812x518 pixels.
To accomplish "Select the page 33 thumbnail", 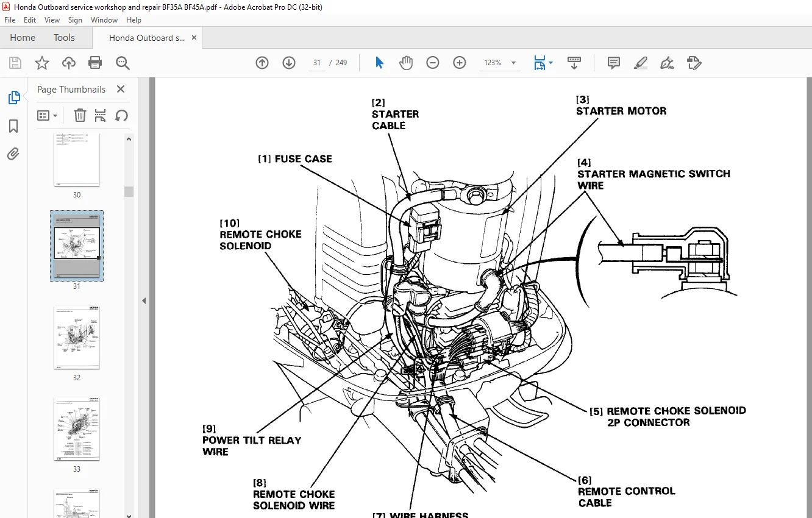I will 77,429.
